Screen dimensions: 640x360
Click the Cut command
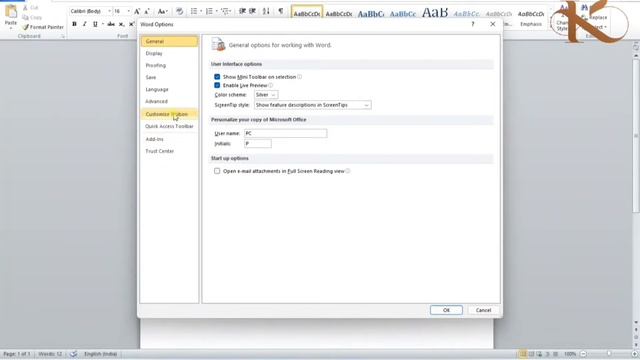pos(31,8)
